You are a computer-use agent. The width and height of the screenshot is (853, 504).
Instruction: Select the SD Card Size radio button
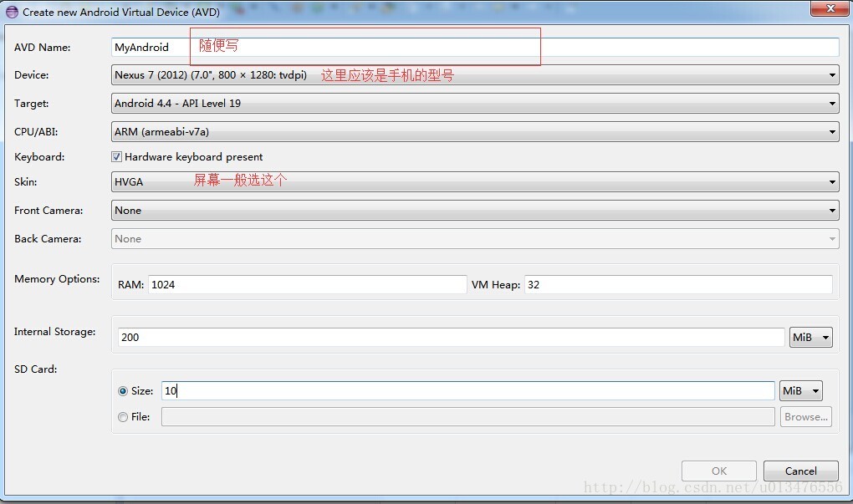tap(123, 391)
